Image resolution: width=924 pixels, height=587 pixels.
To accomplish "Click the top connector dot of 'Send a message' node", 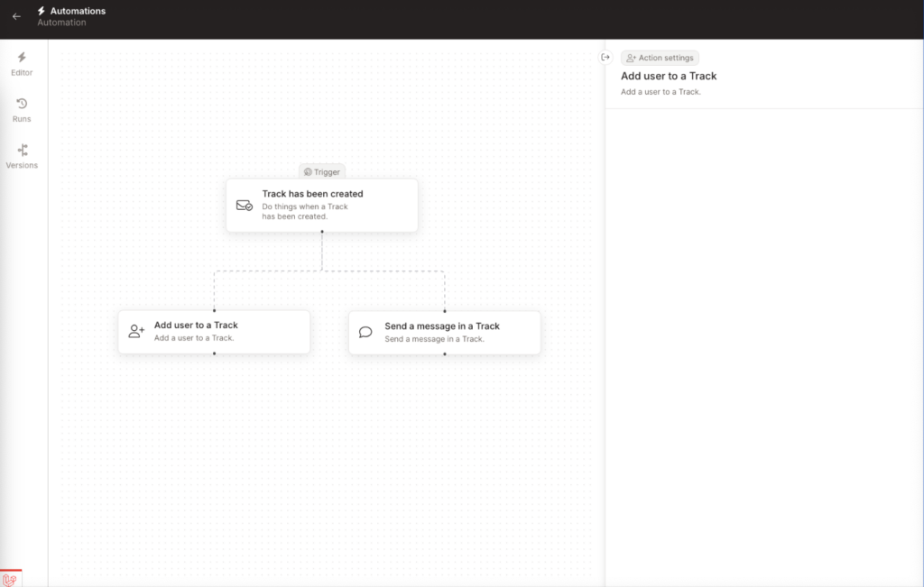I will point(444,311).
